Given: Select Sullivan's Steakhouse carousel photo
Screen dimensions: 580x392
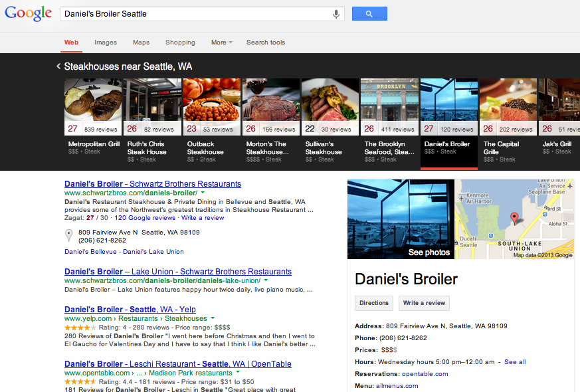Looking at the screenshot, I should [330, 107].
